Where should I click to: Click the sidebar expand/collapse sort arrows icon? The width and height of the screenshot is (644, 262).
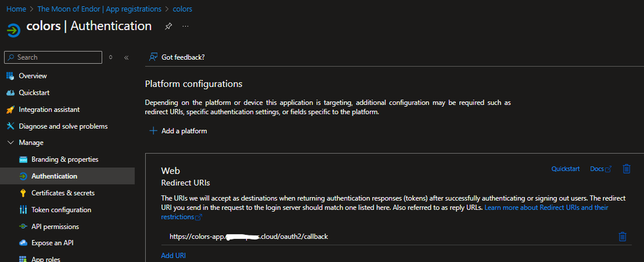click(110, 57)
